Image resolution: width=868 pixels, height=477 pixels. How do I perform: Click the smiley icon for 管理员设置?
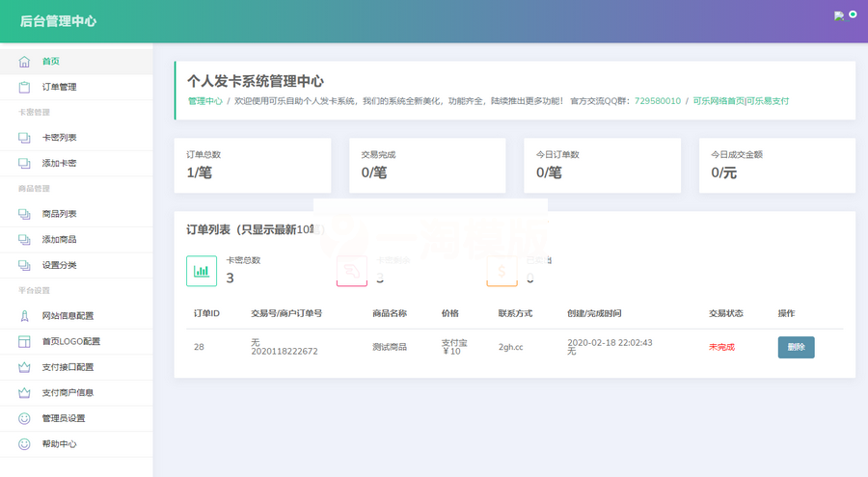click(24, 418)
